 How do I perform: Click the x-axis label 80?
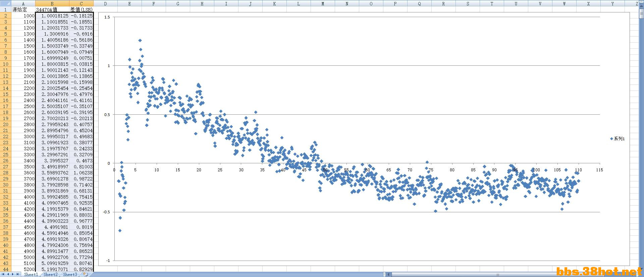pos(452,170)
